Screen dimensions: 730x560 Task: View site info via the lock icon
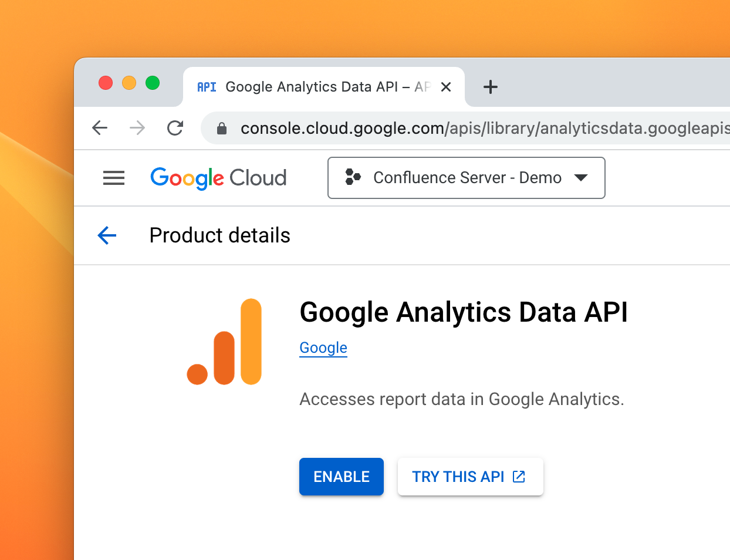222,129
